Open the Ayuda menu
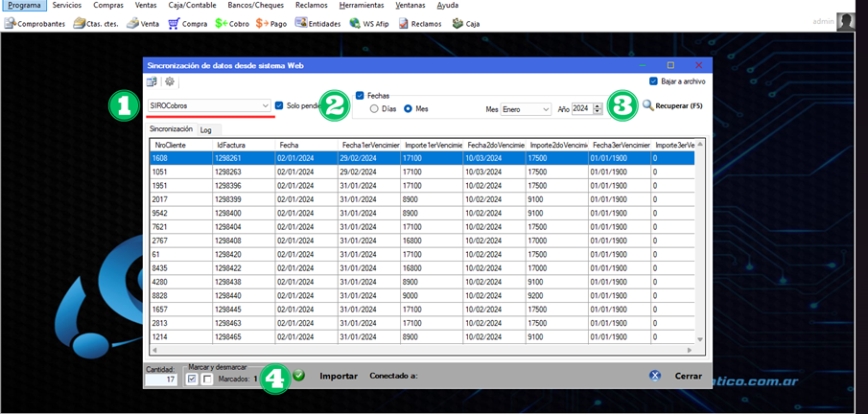Image resolution: width=868 pixels, height=414 pixels. tap(447, 5)
